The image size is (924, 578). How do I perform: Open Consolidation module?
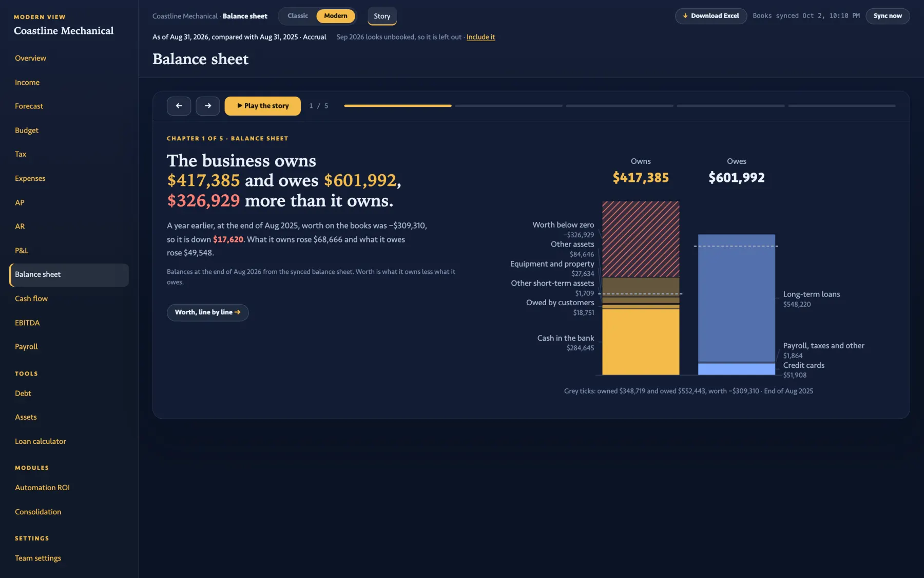coord(69,512)
